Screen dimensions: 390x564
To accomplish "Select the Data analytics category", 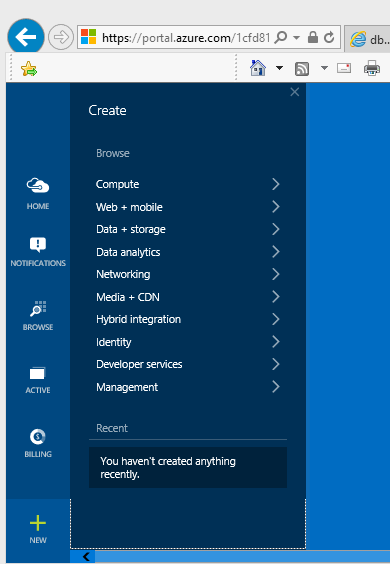I will [188, 252].
